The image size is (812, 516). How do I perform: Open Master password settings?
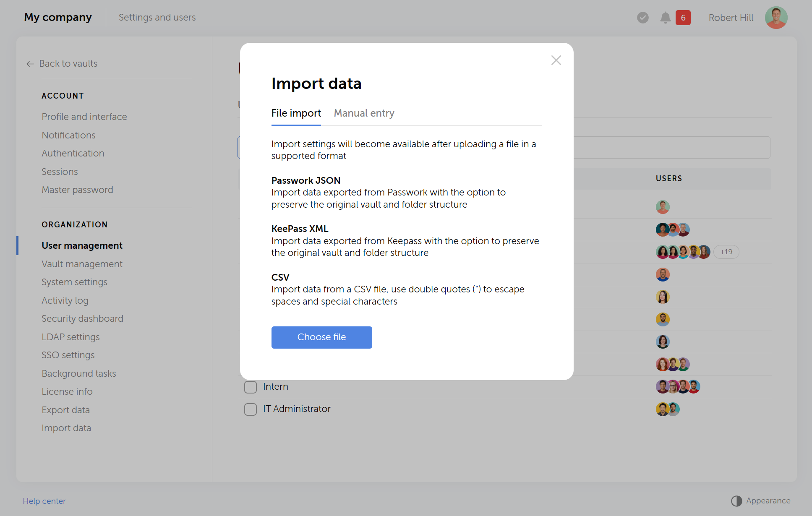click(78, 190)
